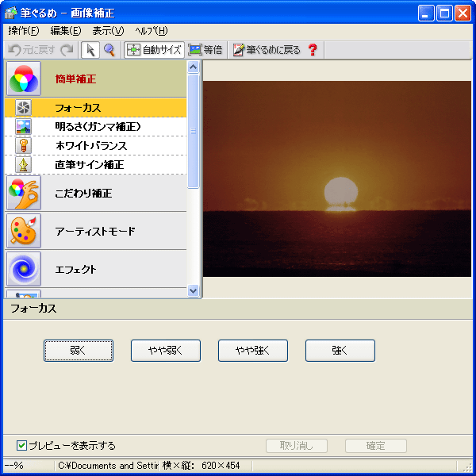
Task: Select the arrow pointer tool
Action: pos(90,50)
